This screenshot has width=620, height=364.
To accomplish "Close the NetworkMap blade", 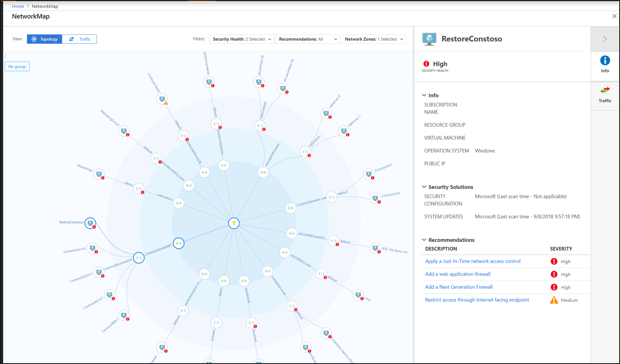I will [x=614, y=16].
